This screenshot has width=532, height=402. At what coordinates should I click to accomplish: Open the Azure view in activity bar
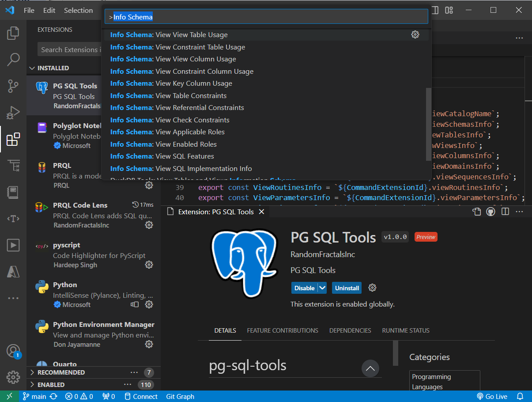pos(13,272)
